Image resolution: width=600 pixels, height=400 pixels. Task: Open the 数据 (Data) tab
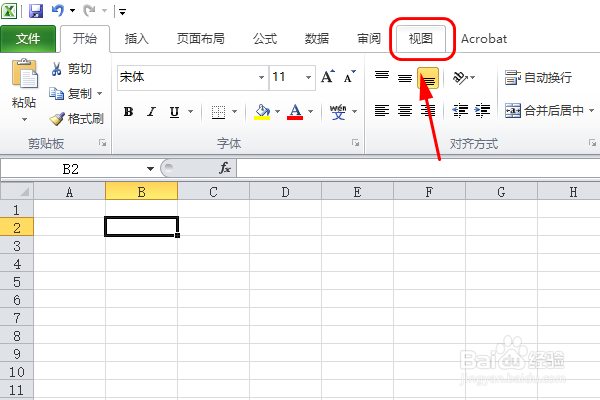tap(317, 38)
